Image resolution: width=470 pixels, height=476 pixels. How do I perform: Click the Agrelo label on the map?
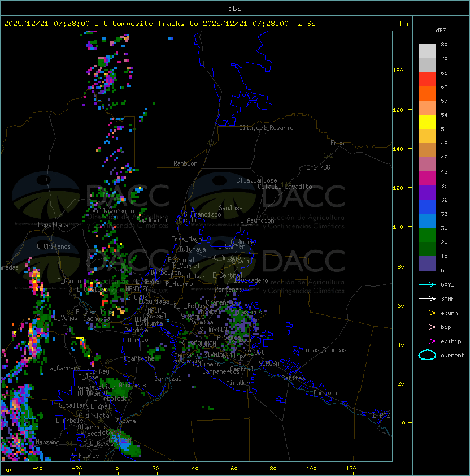[x=138, y=340]
